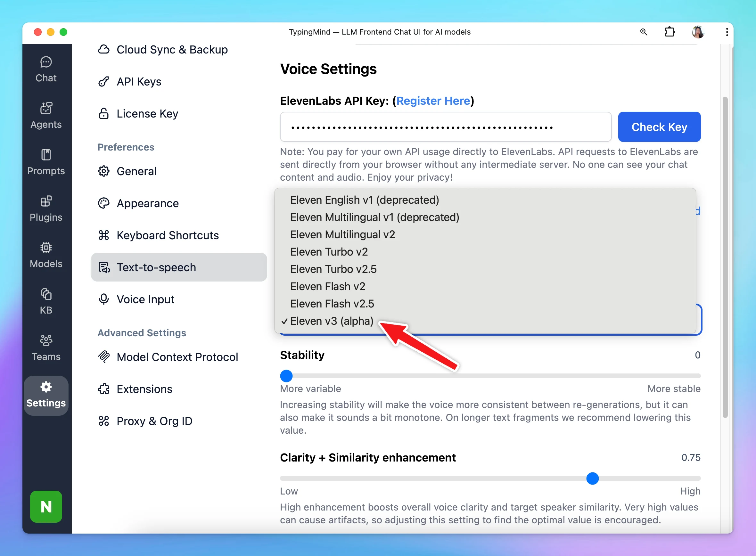The height and width of the screenshot is (556, 756).
Task: Click the green N profile avatar
Action: tap(46, 507)
